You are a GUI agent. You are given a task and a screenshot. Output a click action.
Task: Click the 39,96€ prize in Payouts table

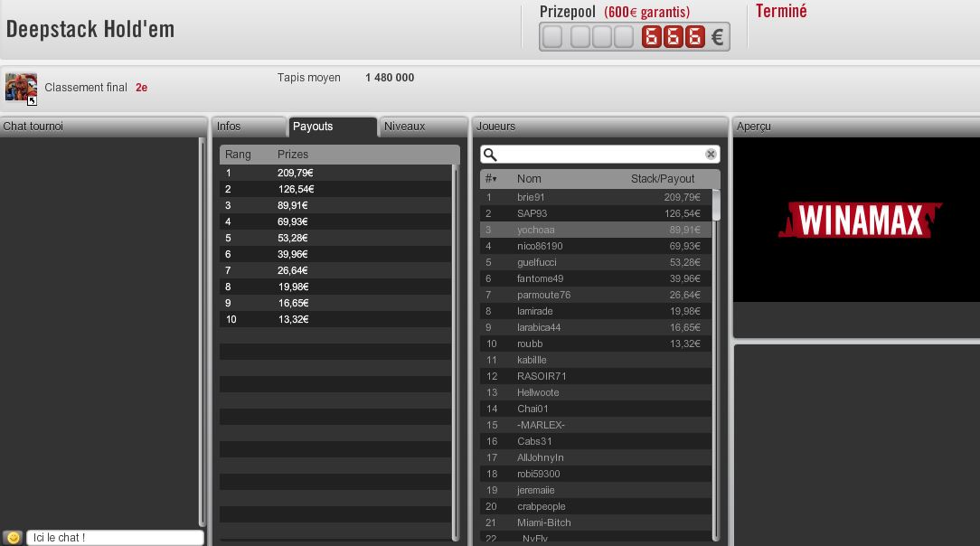(293, 254)
